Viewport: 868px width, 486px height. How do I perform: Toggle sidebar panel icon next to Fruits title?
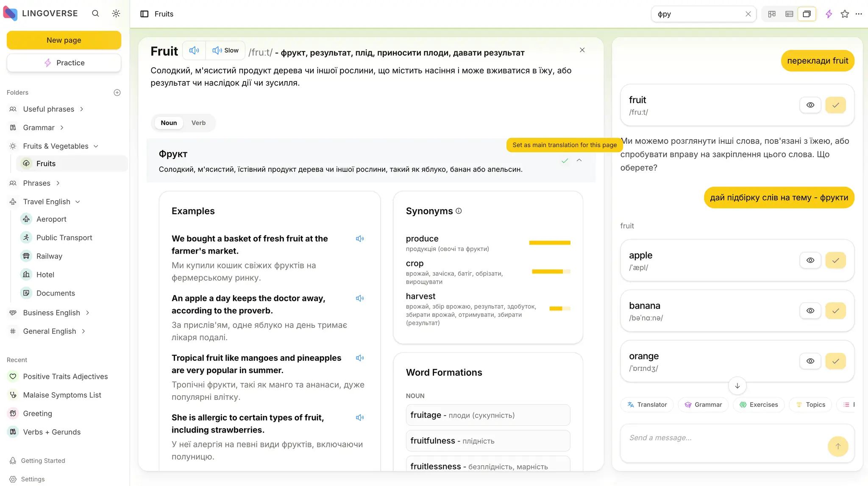coord(145,14)
